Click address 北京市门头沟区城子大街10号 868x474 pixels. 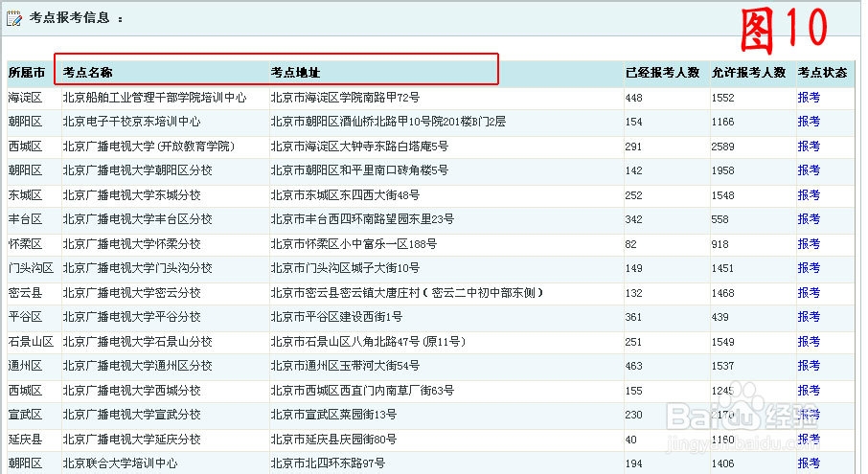click(x=345, y=268)
